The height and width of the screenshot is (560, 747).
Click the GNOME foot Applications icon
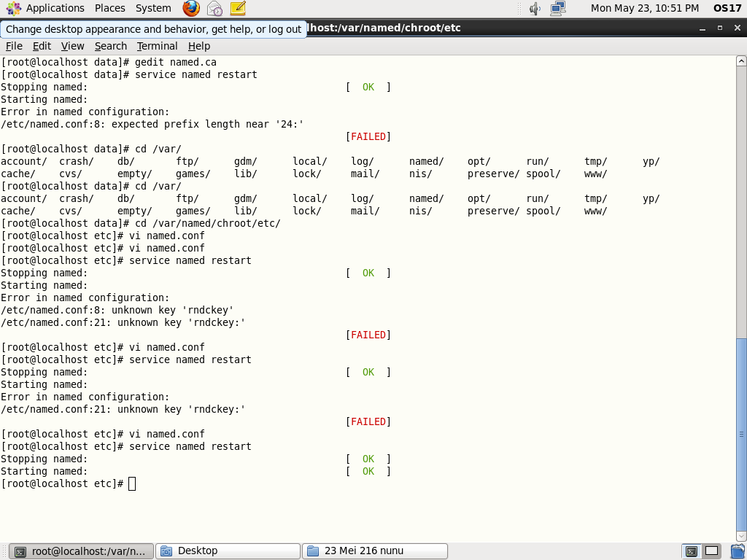[x=14, y=8]
